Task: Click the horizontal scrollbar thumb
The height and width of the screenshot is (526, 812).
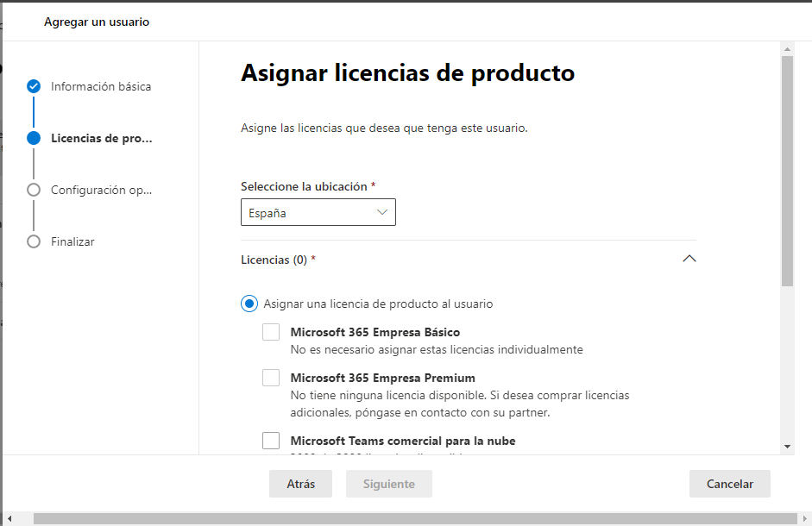Action: point(415,518)
